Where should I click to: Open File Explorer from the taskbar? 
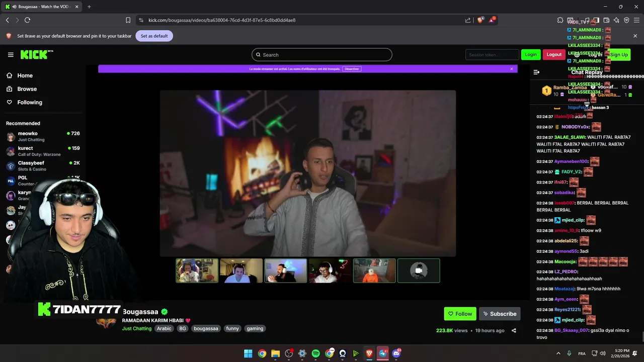tap(275, 353)
